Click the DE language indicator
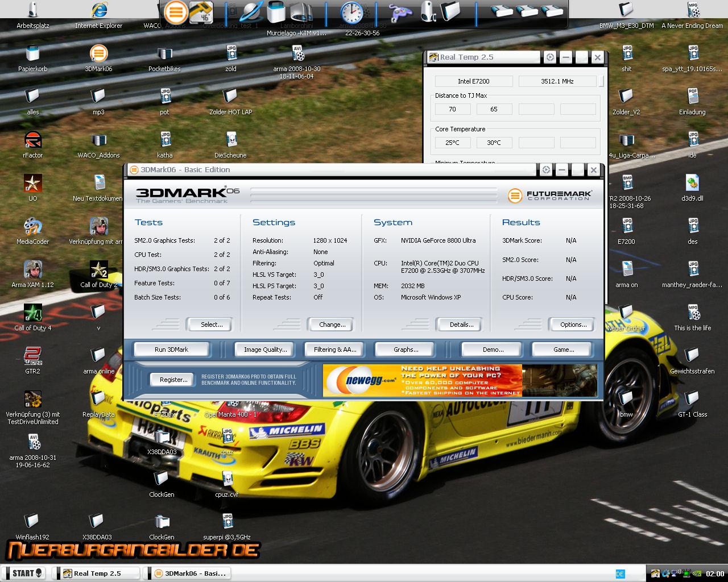This screenshot has width=728, height=582. (x=620, y=574)
